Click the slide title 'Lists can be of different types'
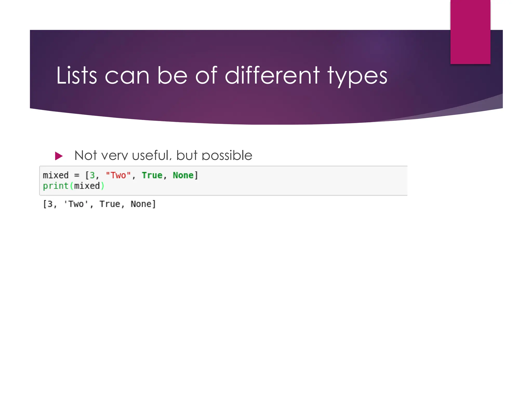The image size is (532, 399). [222, 75]
